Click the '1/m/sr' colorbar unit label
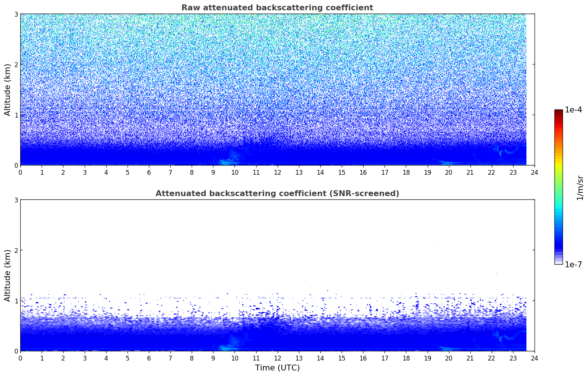The width and height of the screenshot is (588, 376). (x=580, y=188)
